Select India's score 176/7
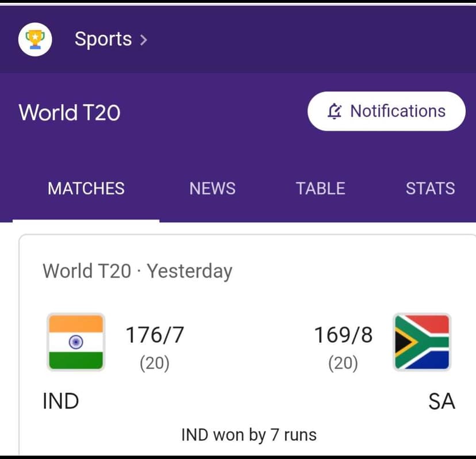 155,335
